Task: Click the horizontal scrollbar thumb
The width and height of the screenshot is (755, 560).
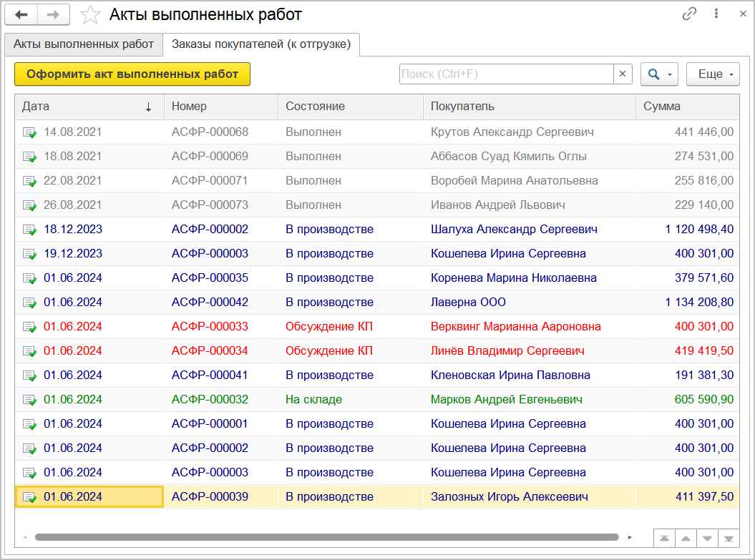Action: [x=326, y=537]
